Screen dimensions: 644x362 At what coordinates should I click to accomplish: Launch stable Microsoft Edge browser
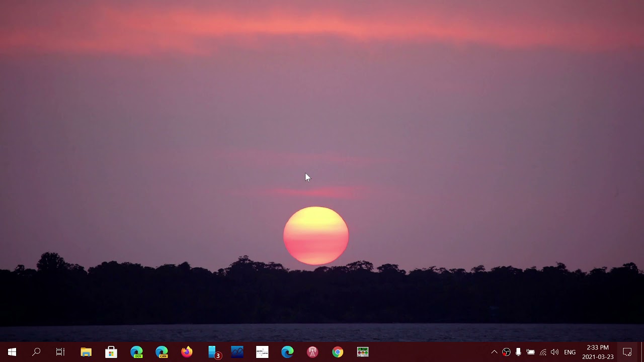[287, 352]
